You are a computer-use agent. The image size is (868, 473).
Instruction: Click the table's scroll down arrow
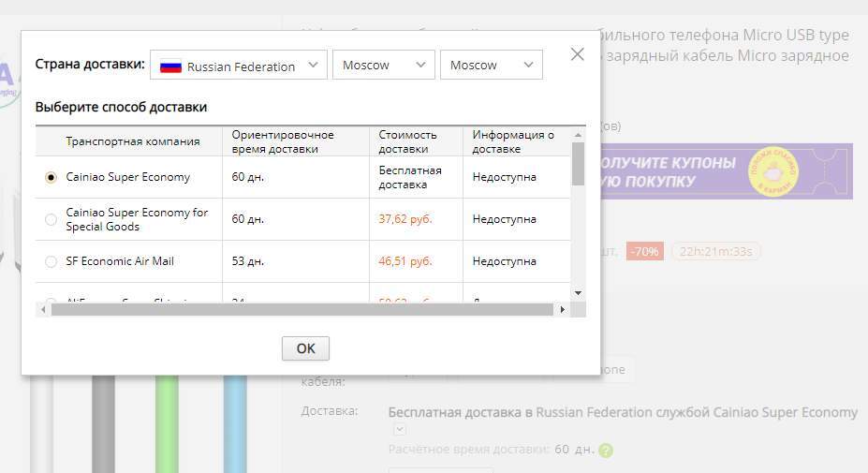[x=578, y=293]
